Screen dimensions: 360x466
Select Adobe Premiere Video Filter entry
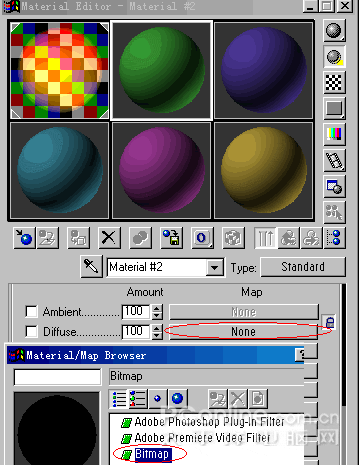click(x=202, y=438)
